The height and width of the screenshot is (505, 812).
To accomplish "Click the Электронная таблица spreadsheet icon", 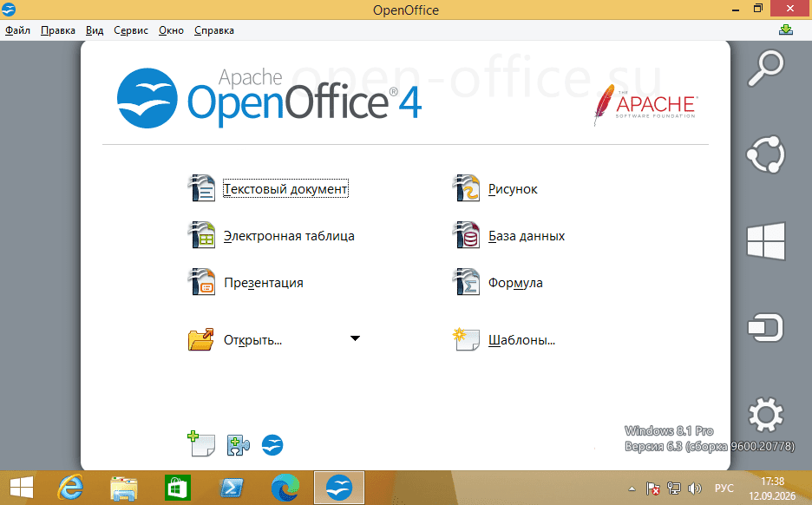I will point(201,235).
